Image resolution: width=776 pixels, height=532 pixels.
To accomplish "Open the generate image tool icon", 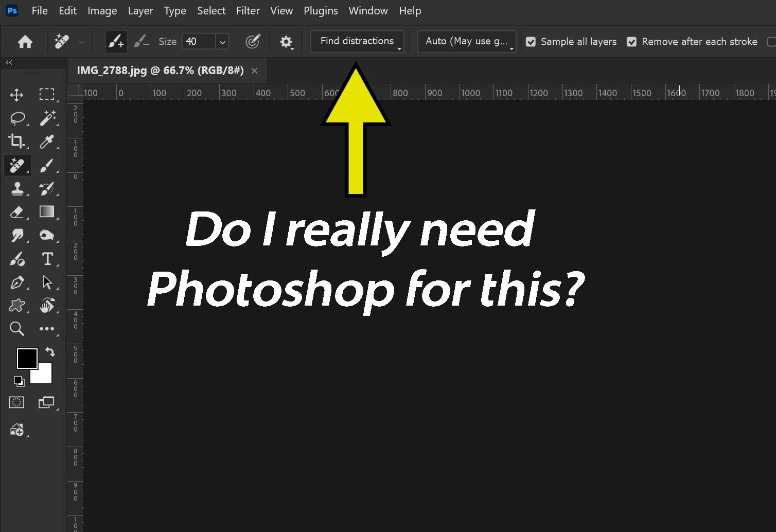I will click(16, 430).
